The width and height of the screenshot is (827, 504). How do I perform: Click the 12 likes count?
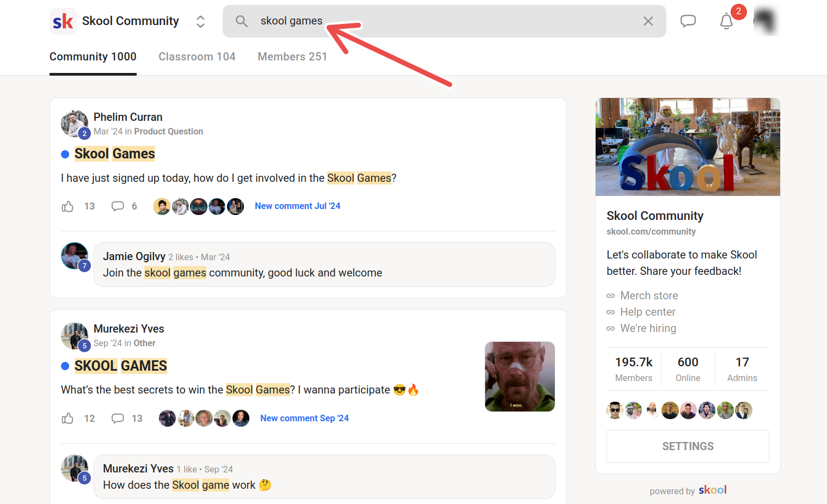pos(89,419)
